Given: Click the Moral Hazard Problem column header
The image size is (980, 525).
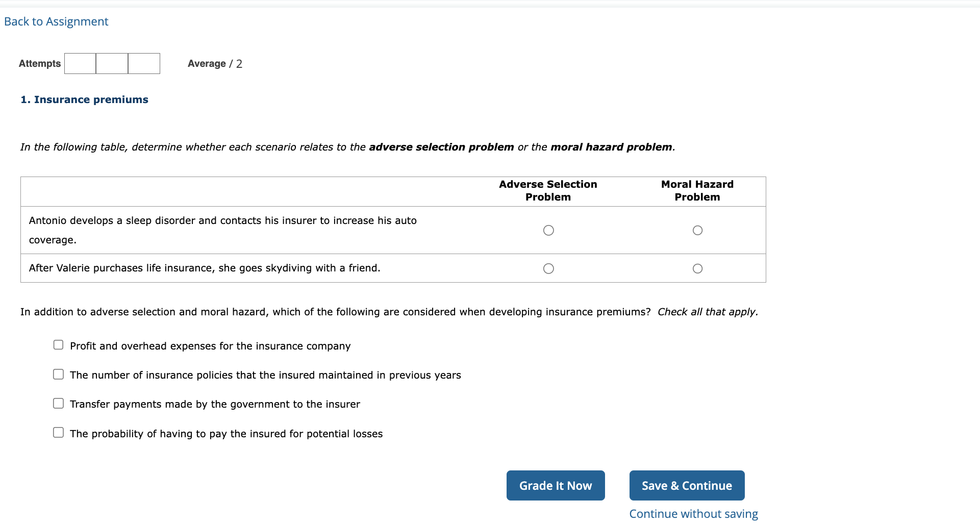Looking at the screenshot, I should coord(697,191).
